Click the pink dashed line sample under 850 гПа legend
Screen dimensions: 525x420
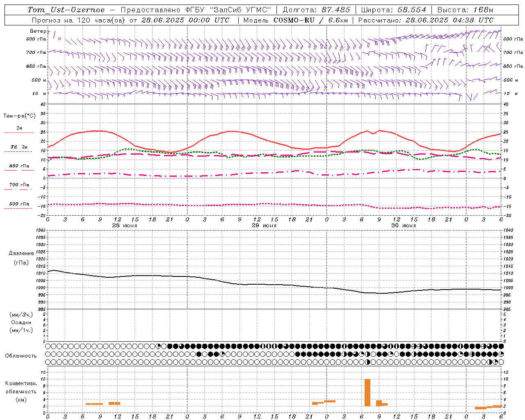click(19, 170)
